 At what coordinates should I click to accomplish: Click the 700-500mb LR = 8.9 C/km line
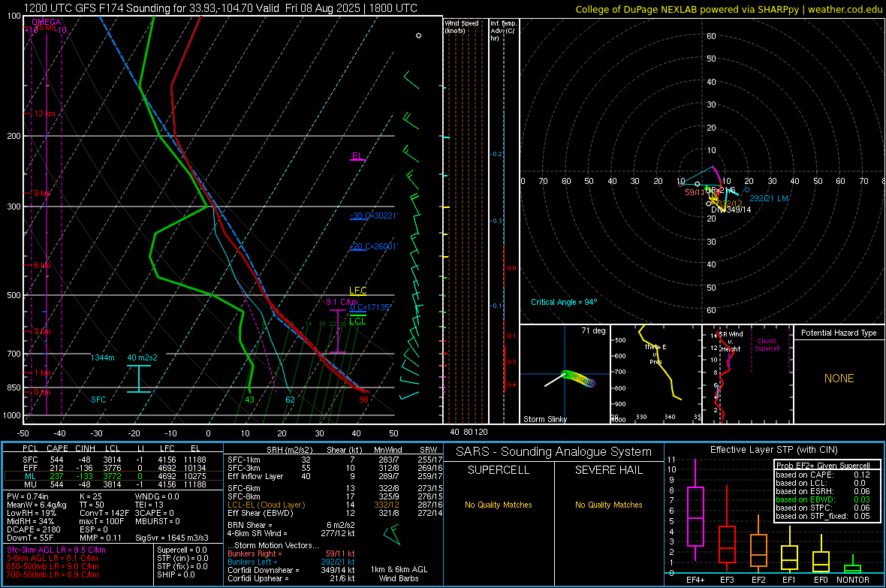pyautogui.click(x=53, y=574)
